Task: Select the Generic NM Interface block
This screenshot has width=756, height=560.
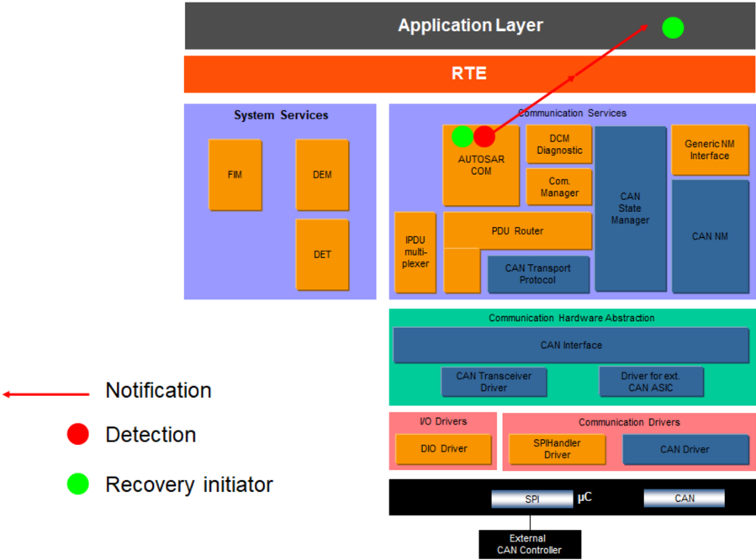Action: click(x=710, y=150)
